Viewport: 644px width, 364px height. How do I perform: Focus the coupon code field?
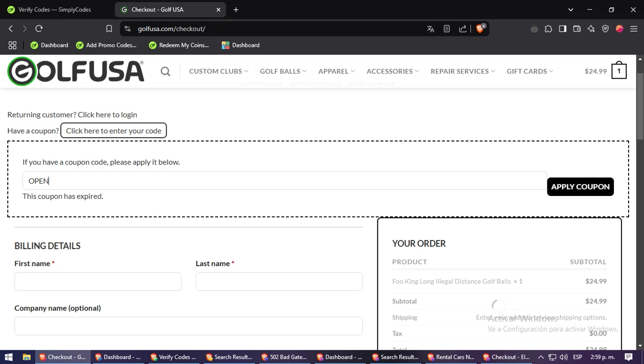pyautogui.click(x=285, y=181)
